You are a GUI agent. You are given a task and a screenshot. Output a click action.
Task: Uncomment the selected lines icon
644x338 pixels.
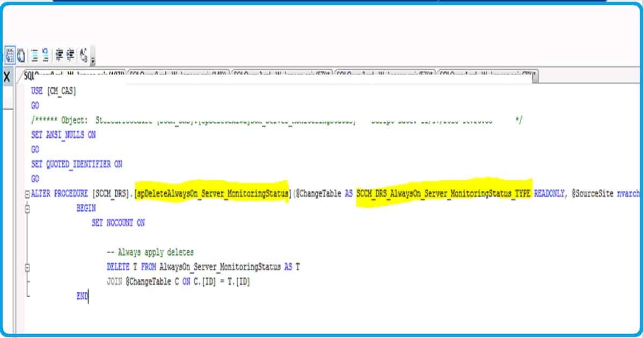tap(46, 54)
